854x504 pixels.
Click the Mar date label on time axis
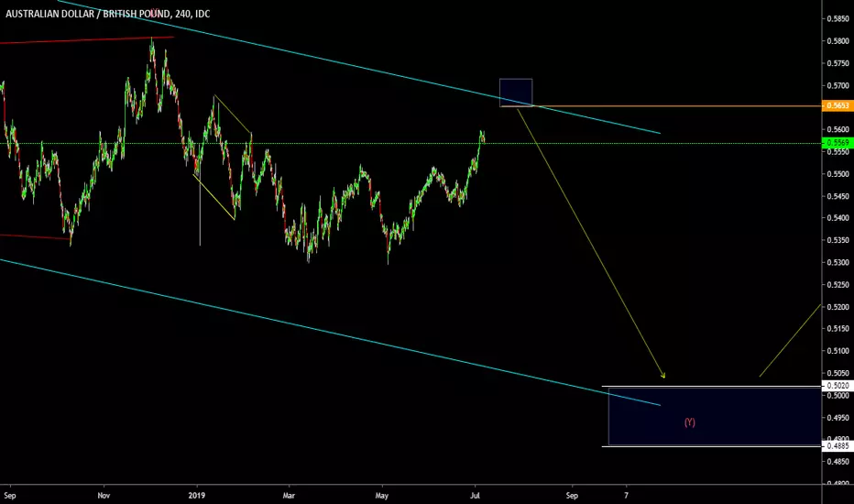(289, 495)
